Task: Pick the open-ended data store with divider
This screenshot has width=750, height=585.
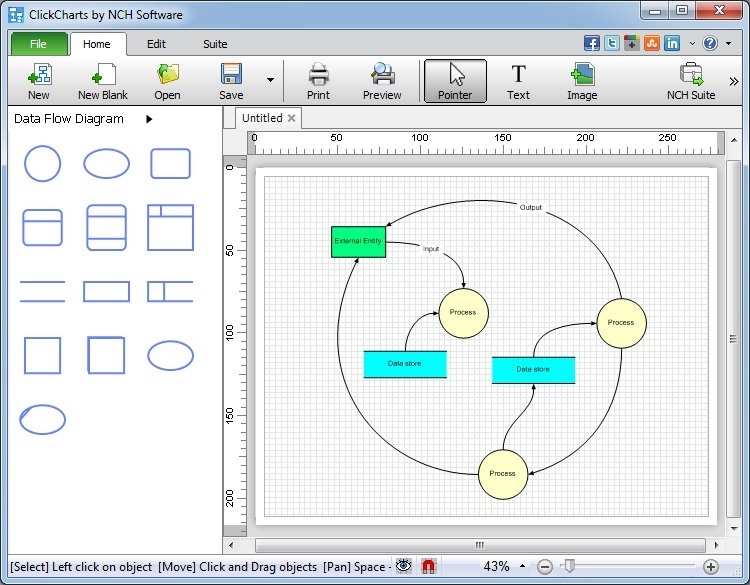Action: point(170,292)
